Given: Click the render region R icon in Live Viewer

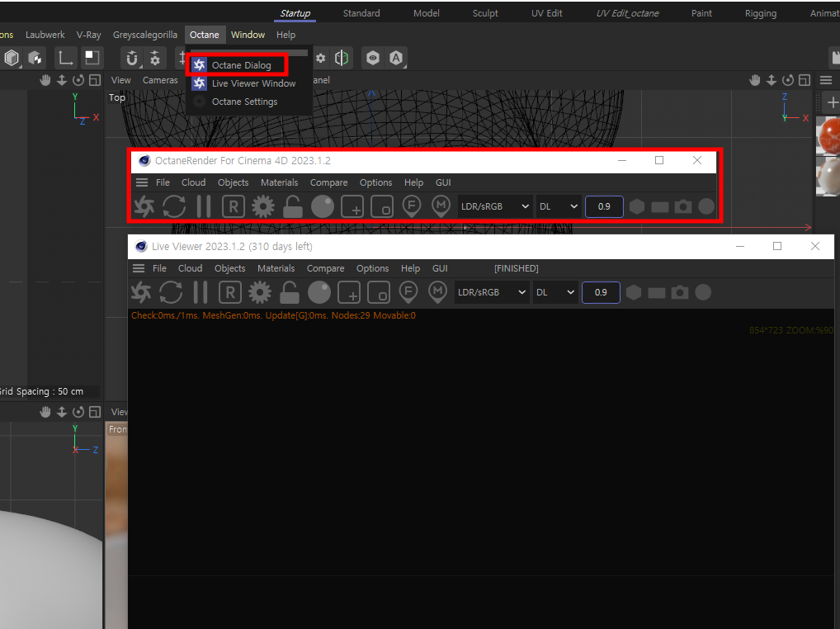Looking at the screenshot, I should (229, 292).
